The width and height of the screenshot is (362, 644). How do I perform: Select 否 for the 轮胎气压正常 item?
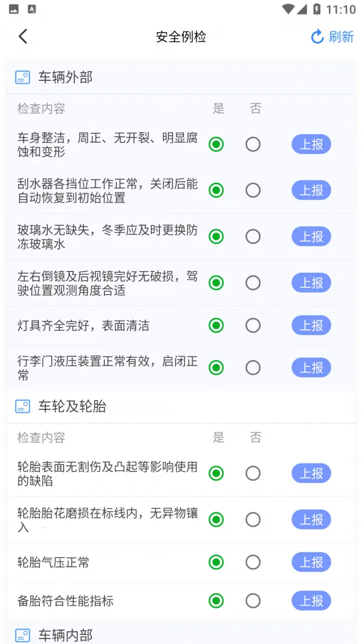coord(253,562)
